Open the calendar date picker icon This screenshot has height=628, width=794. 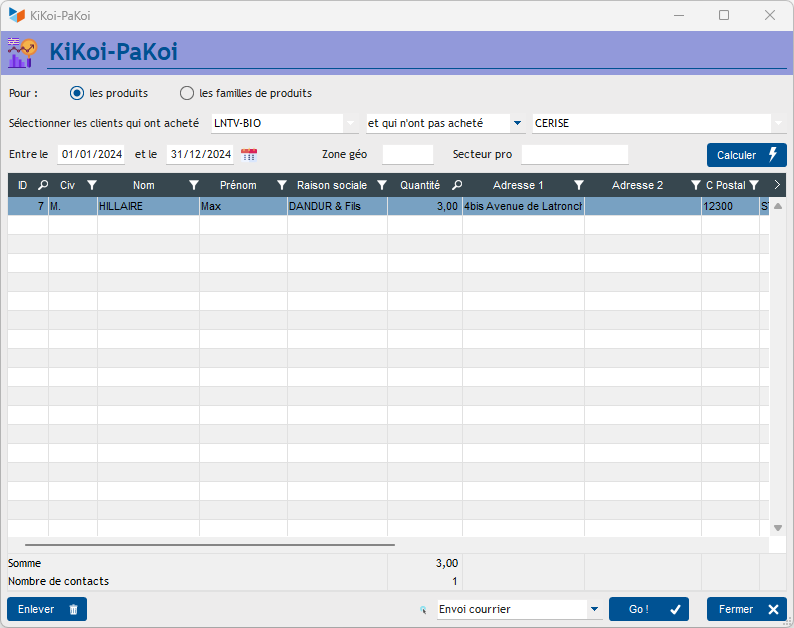point(249,155)
